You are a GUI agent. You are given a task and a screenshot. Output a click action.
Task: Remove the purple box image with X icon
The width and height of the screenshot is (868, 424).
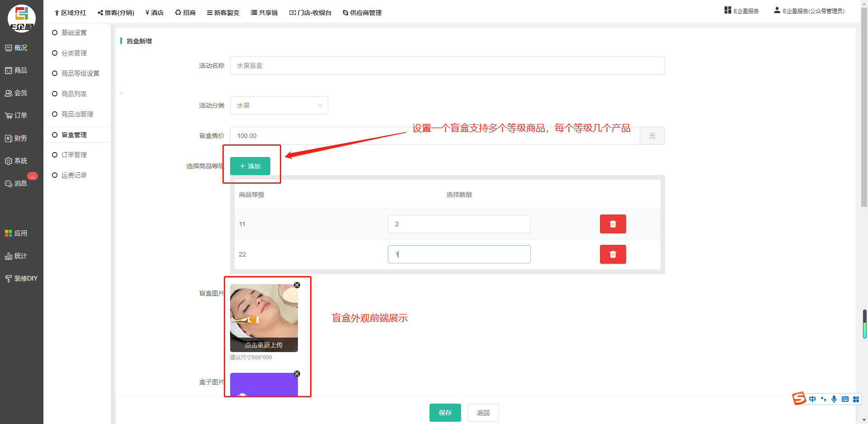(x=297, y=374)
